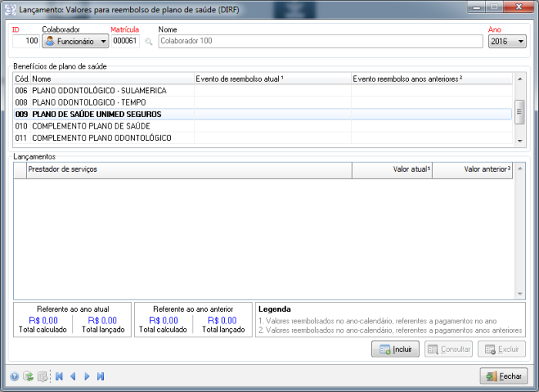The height and width of the screenshot is (392, 539).
Task: Click the Prestador de serviços column header
Action: tap(189, 169)
